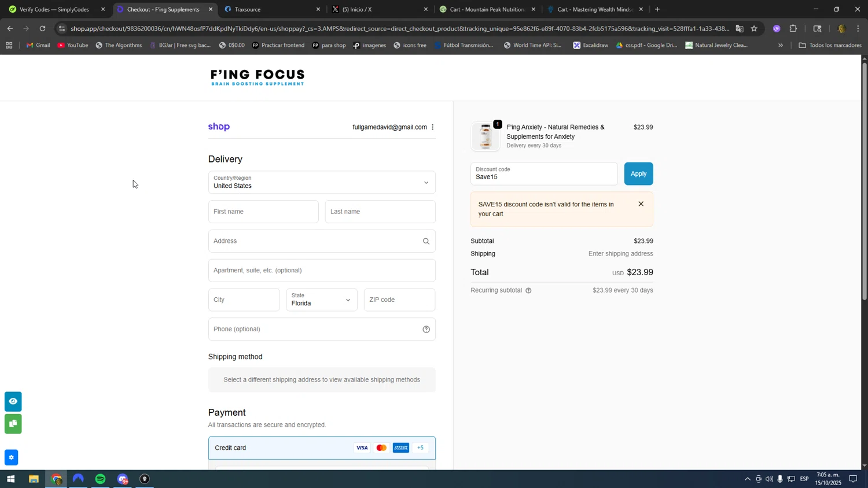868x488 pixels.
Task: Bookmark this page with star icon
Action: click(x=754, y=28)
